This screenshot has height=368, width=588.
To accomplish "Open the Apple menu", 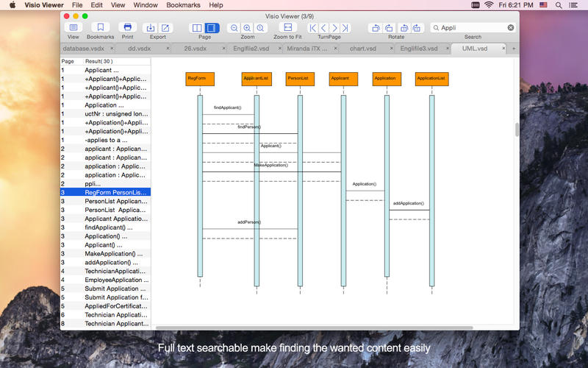I will coord(12,5).
